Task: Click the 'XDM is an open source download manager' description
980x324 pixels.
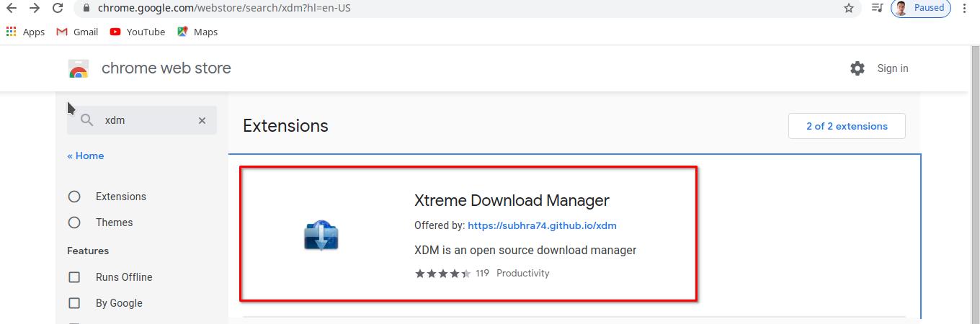Action: (x=525, y=251)
